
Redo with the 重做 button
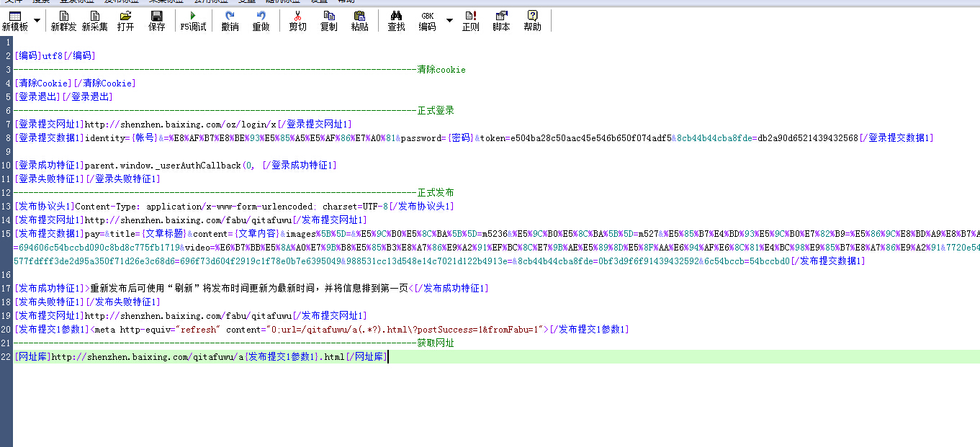click(261, 21)
